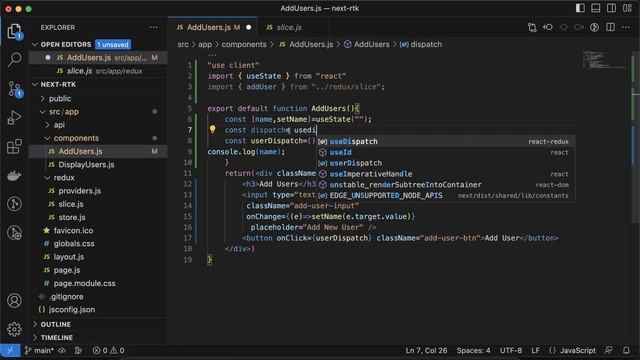Collapse the src/app folder
This screenshot has width=640, height=360.
pos(42,111)
